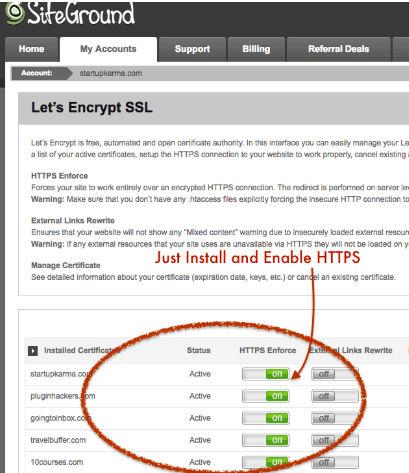Toggle HTTPS Enforce for 10courses.com
Viewport: 409px width, 473px height.
pyautogui.click(x=266, y=462)
